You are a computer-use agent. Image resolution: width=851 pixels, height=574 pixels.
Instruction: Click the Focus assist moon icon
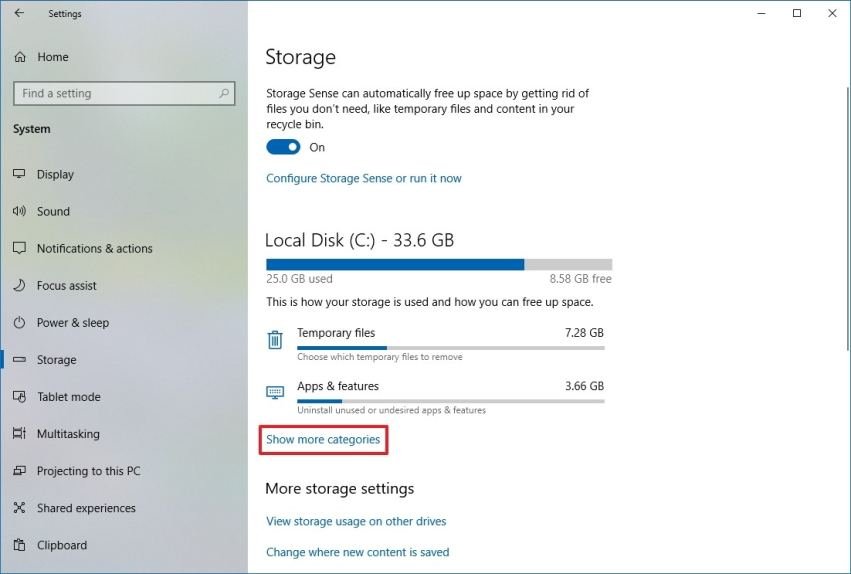[19, 286]
